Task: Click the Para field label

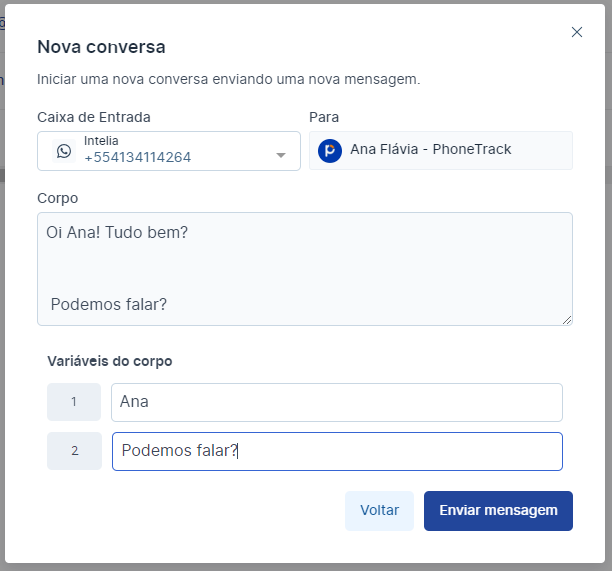Action: pyautogui.click(x=324, y=117)
